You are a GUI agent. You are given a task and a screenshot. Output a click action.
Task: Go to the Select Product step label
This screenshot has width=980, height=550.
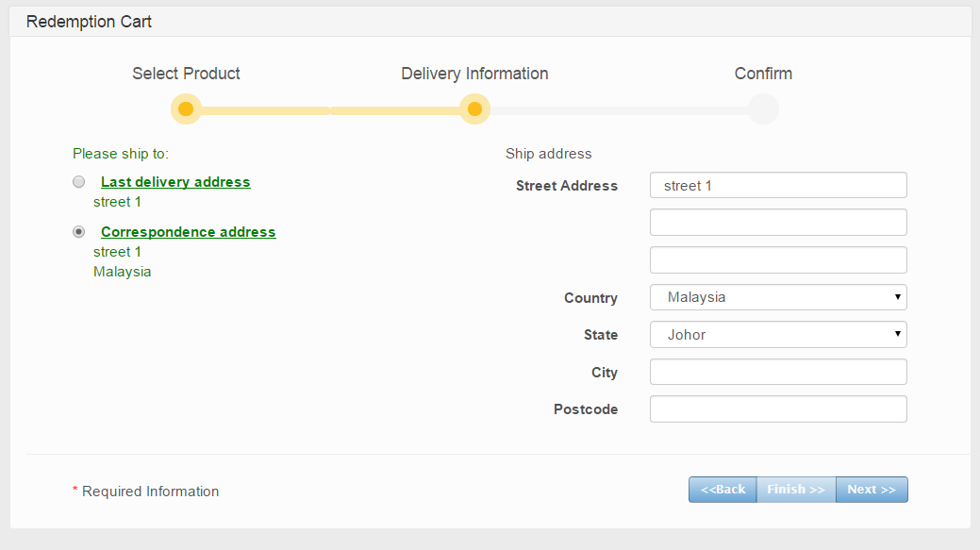186,74
